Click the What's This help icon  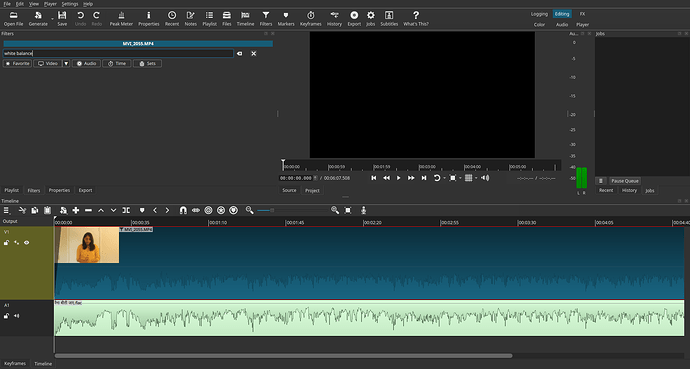tap(416, 19)
